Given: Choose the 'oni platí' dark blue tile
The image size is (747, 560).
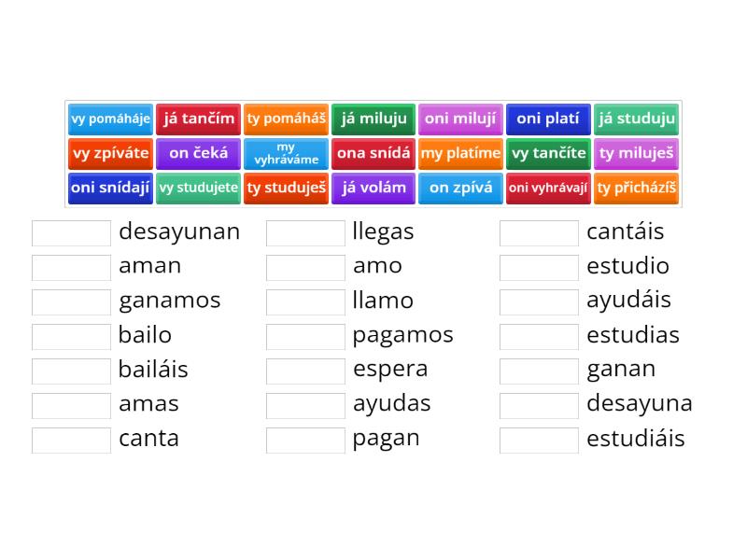Looking at the screenshot, I should click(548, 119).
